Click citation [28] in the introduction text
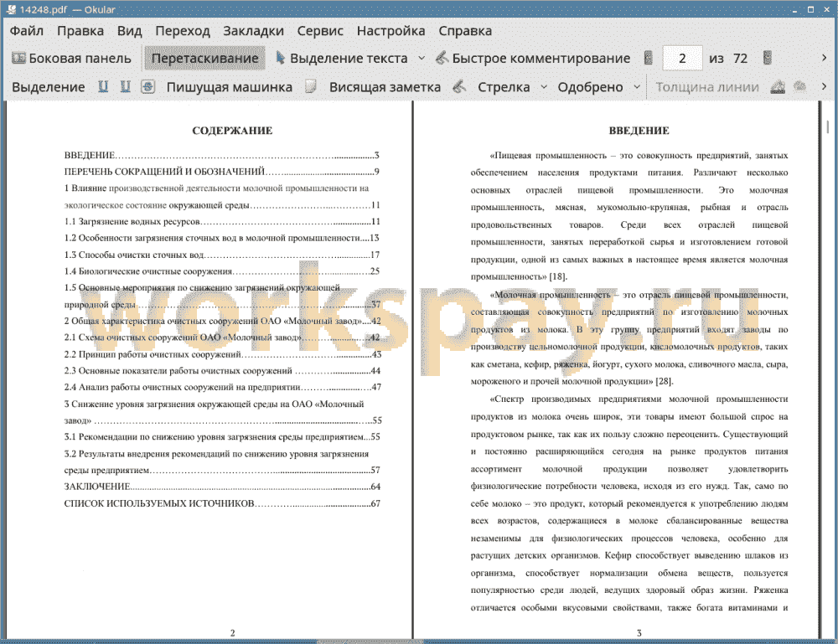Screen dimensions: 838x644 (x=665, y=381)
